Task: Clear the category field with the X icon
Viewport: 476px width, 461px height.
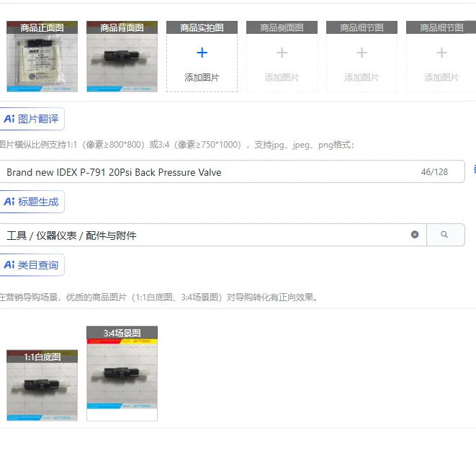Action: tap(415, 234)
